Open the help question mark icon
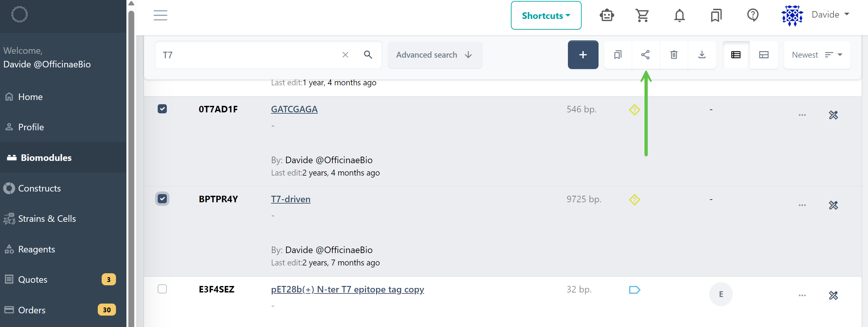Image resolution: width=868 pixels, height=327 pixels. coord(753,16)
